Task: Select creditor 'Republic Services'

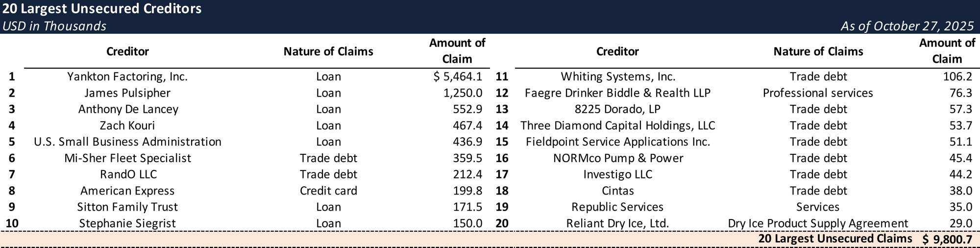Action: tap(617, 207)
